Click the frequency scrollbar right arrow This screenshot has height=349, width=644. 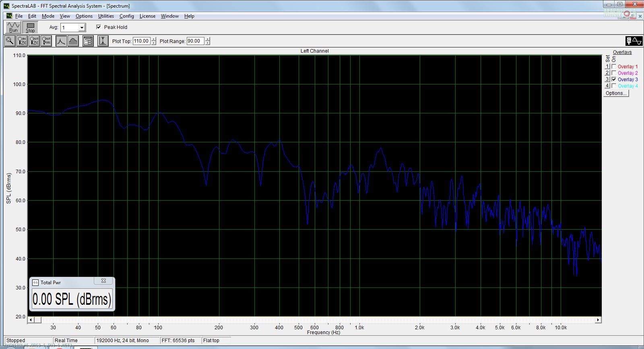coord(598,320)
